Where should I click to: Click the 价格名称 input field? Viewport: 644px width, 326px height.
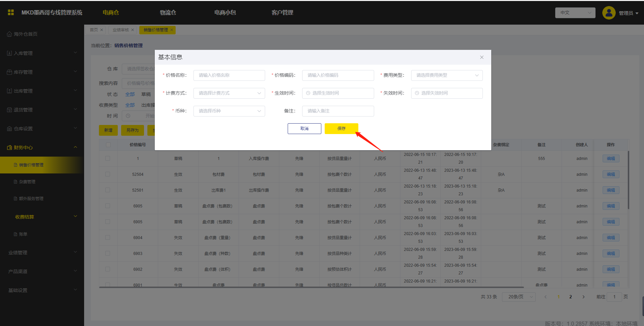coord(229,75)
